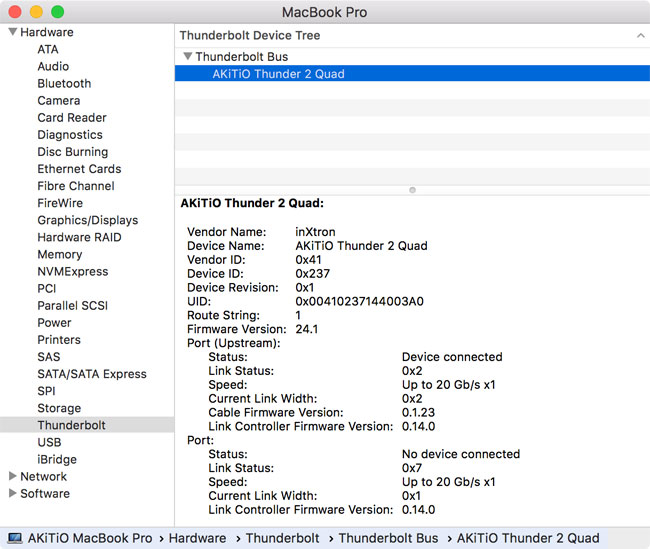Select Thunderbolt in the Hardware list
Image resolution: width=650 pixels, height=549 pixels.
[71, 425]
